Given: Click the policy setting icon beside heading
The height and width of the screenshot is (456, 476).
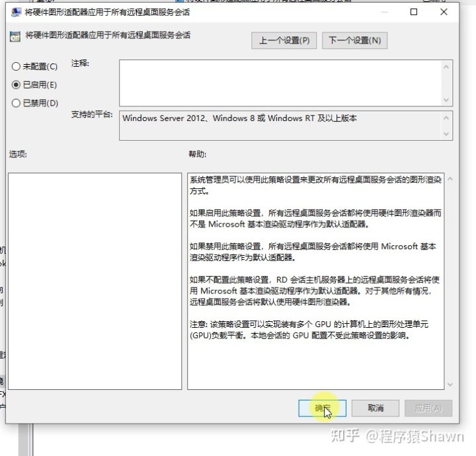Looking at the screenshot, I should 15,36.
